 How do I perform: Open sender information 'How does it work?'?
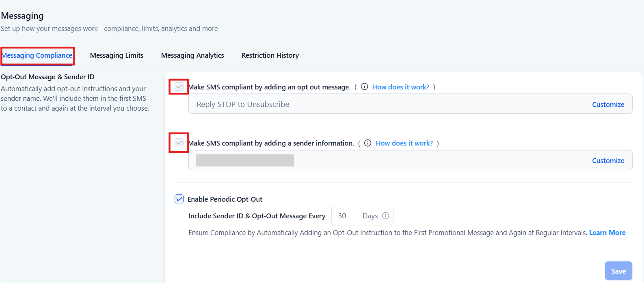pyautogui.click(x=404, y=143)
